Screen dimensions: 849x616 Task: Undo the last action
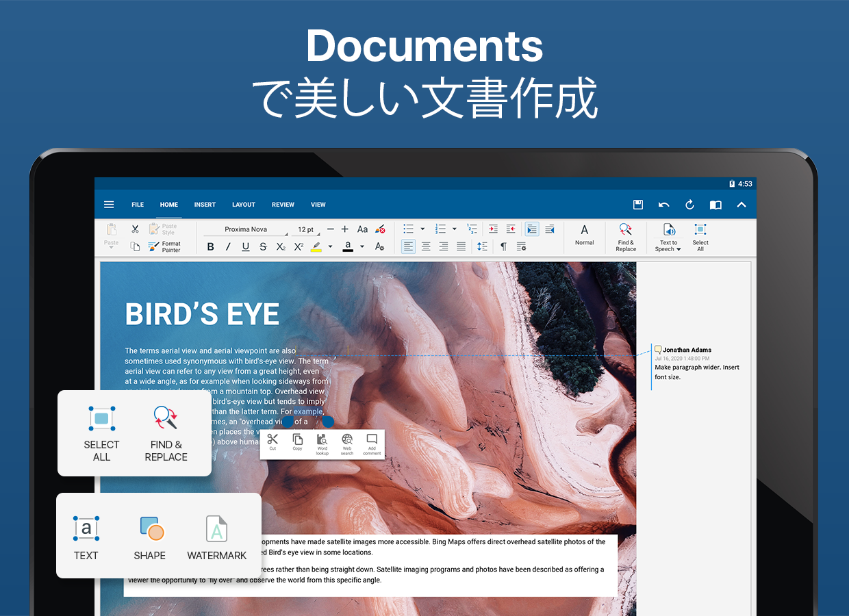click(x=663, y=205)
